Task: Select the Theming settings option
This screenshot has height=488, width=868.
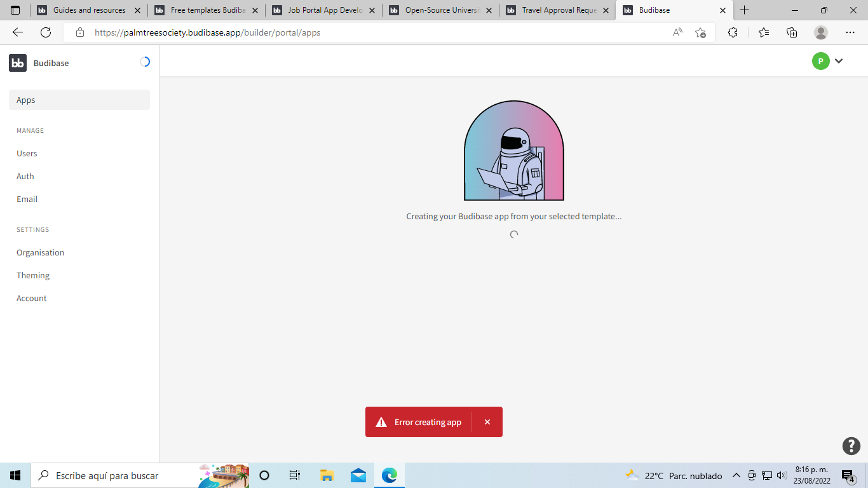Action: pyautogui.click(x=32, y=275)
